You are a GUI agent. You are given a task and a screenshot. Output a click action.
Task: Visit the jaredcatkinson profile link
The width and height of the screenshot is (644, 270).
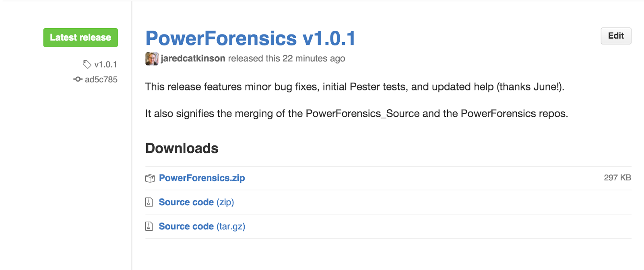[193, 59]
